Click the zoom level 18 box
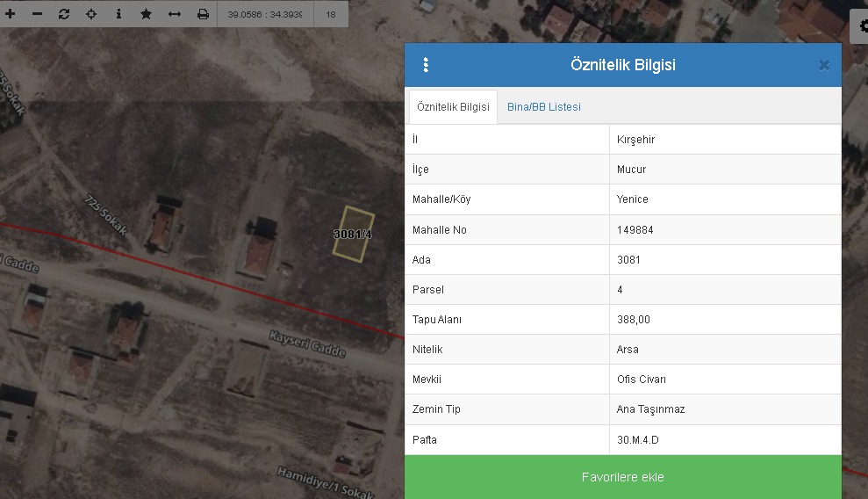This screenshot has height=499, width=868. tap(331, 15)
